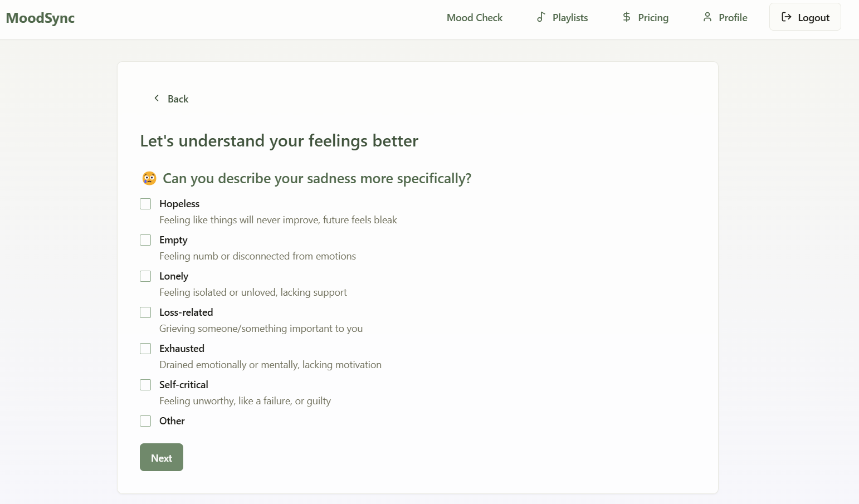The width and height of the screenshot is (859, 504).
Task: Click "Grieving someone/something important to you" text
Action: pyautogui.click(x=261, y=329)
